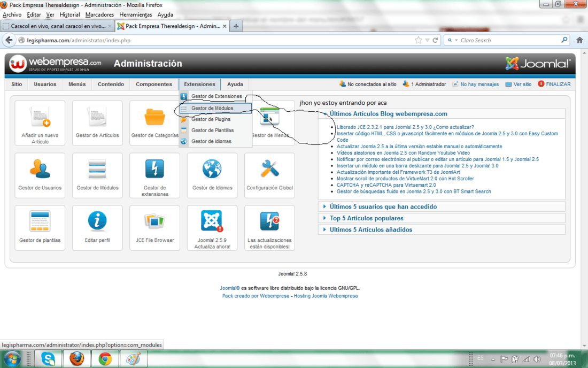Switch to Caracol en vivo tab
The width and height of the screenshot is (588, 368).
tap(57, 26)
